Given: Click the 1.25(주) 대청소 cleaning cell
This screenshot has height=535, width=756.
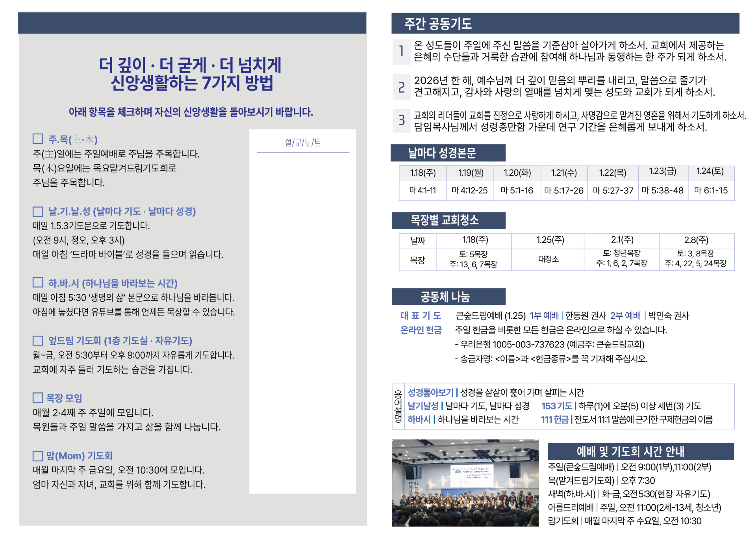Looking at the screenshot, I should click(x=548, y=259).
